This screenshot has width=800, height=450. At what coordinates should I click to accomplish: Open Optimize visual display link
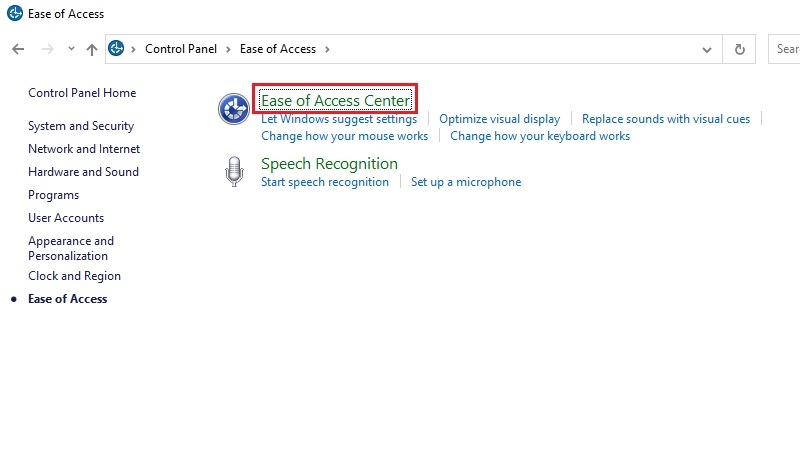[x=499, y=119]
